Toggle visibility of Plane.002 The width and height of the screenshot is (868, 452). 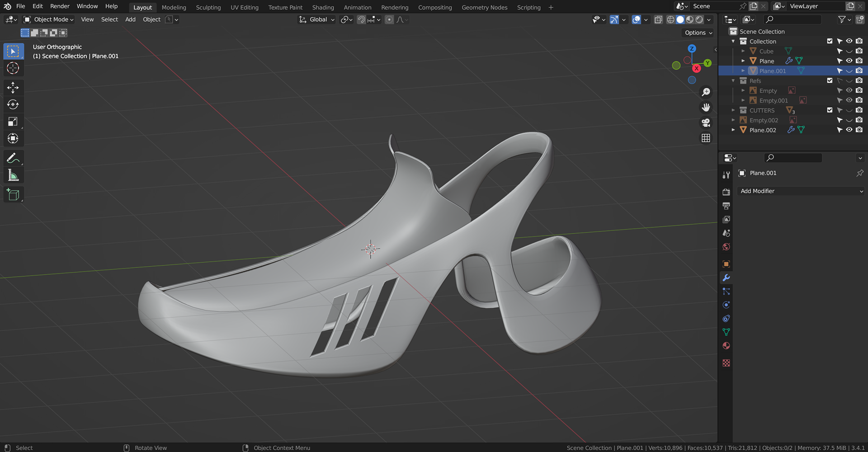849,130
